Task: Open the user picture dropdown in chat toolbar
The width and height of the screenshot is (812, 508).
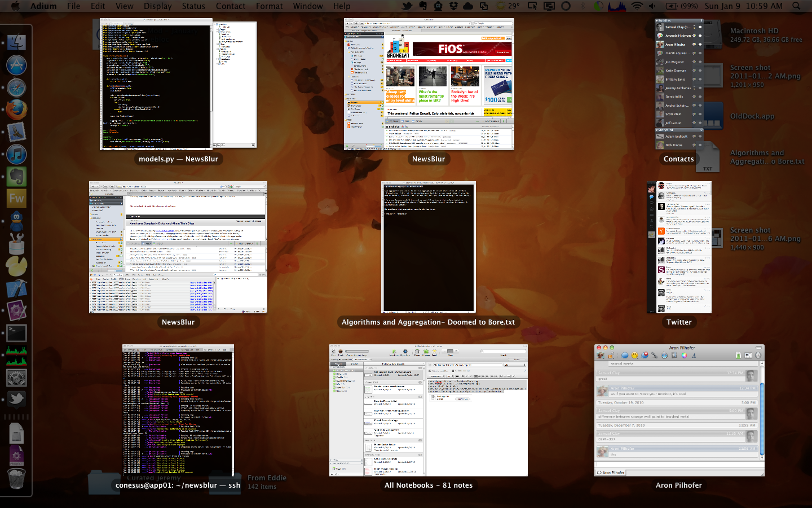Action: (x=601, y=355)
